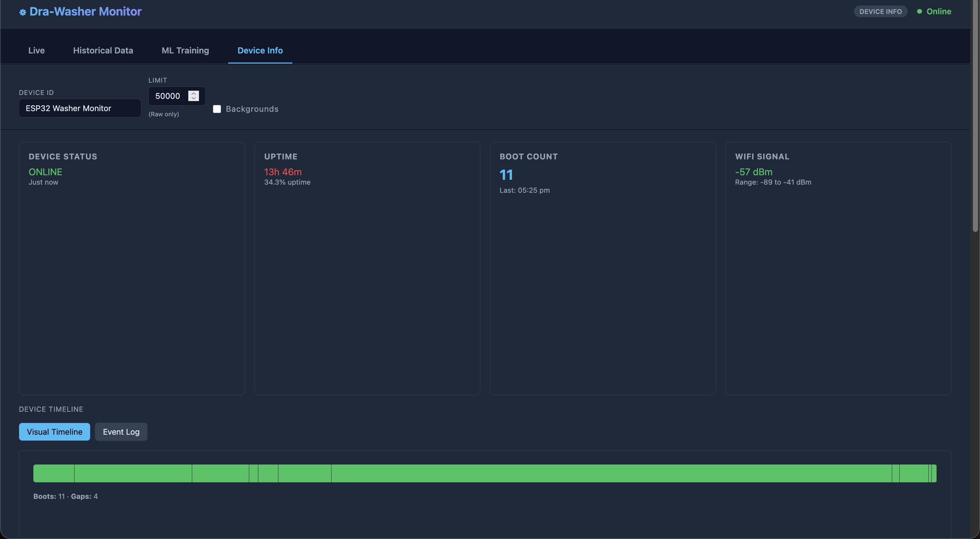Click the WiFi Signal -57 dBm value
Viewport: 980px width, 539px height.
[x=754, y=172]
